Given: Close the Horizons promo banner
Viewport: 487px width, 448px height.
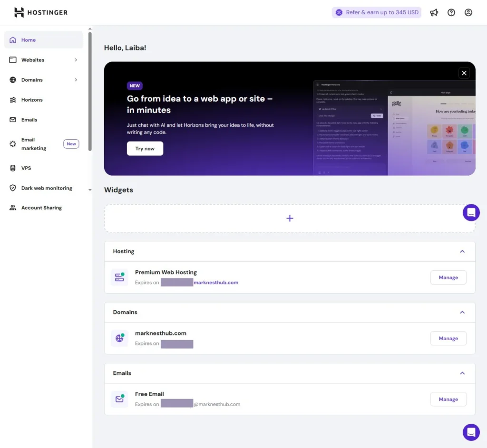Looking at the screenshot, I should [464, 73].
